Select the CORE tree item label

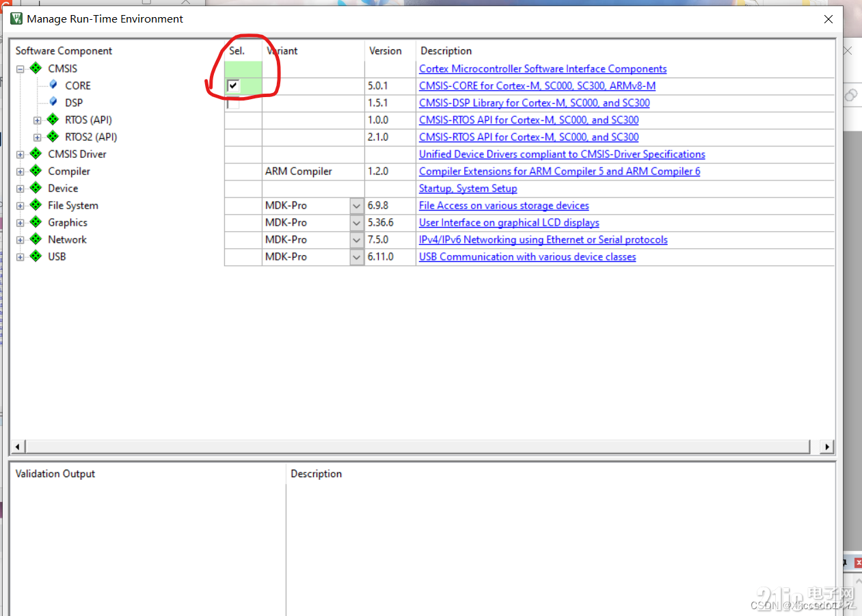(78, 85)
